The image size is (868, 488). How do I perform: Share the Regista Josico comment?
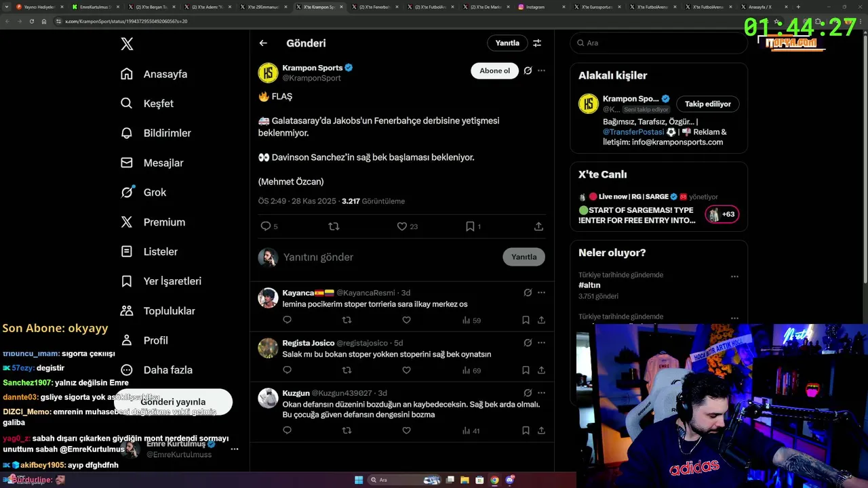tap(541, 370)
